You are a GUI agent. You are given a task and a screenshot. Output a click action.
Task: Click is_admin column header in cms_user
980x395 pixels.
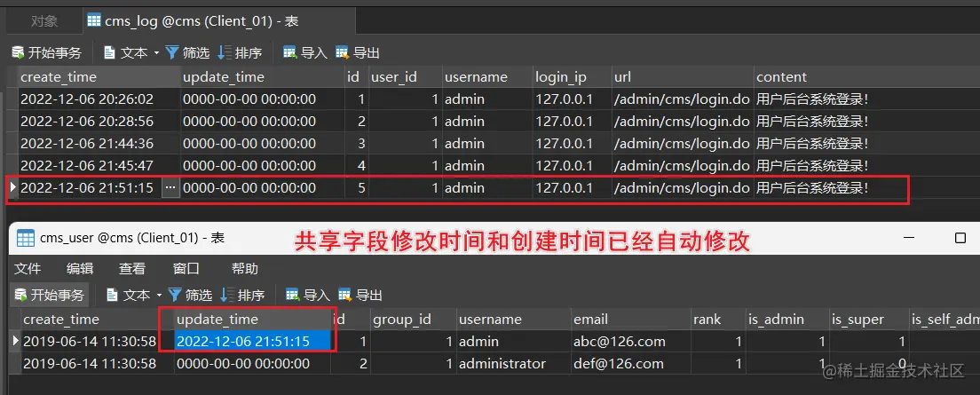tap(787, 320)
